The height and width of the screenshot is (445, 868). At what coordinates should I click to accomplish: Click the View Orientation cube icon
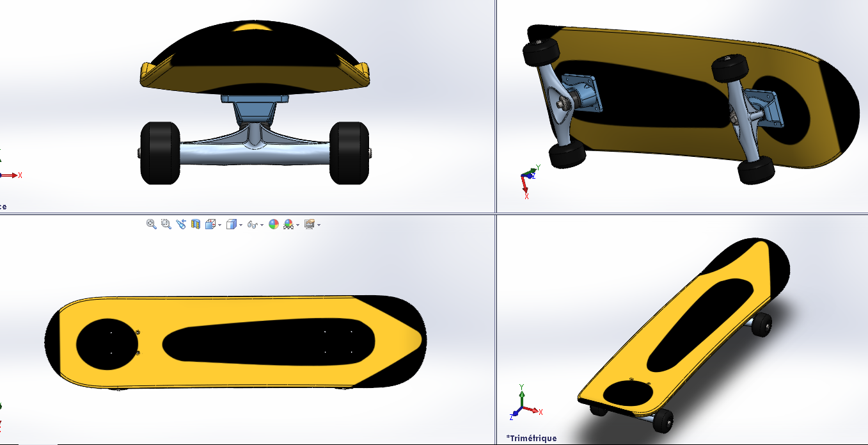point(210,224)
